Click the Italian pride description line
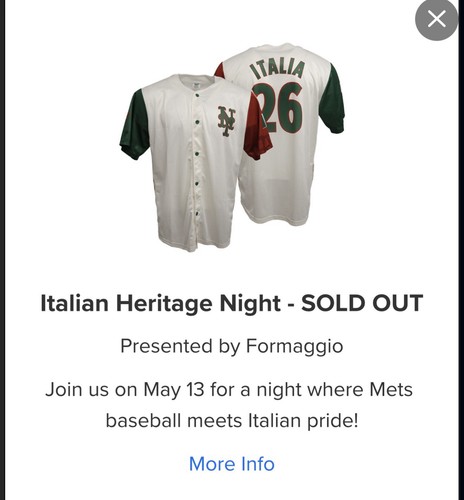Viewport: 464px width, 500px height. [x=232, y=421]
